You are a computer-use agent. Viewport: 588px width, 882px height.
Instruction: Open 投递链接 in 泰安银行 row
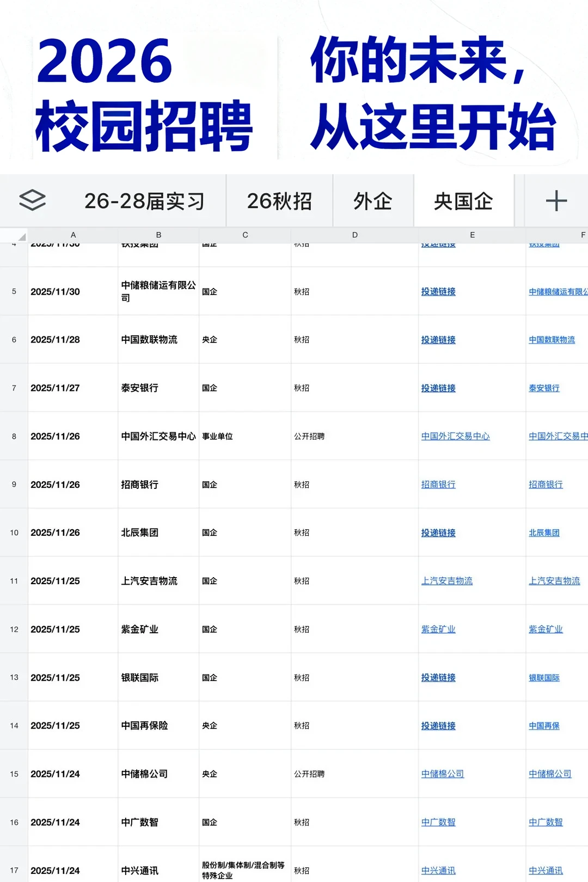(438, 388)
